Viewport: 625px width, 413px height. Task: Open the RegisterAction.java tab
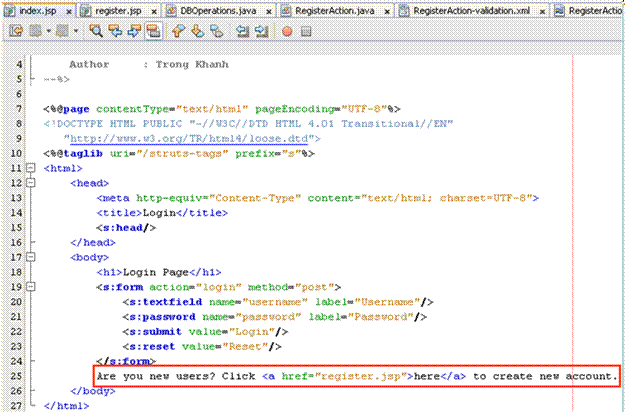coord(335,11)
